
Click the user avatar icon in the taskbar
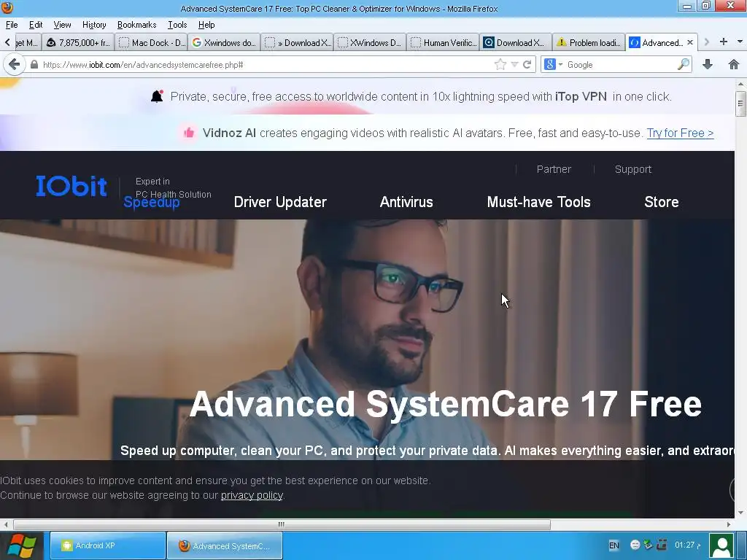tap(721, 545)
